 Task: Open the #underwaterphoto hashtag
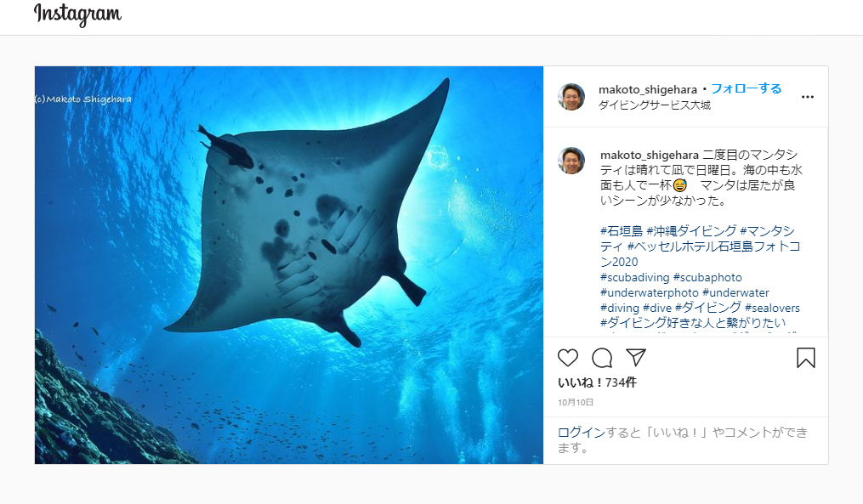click(650, 292)
